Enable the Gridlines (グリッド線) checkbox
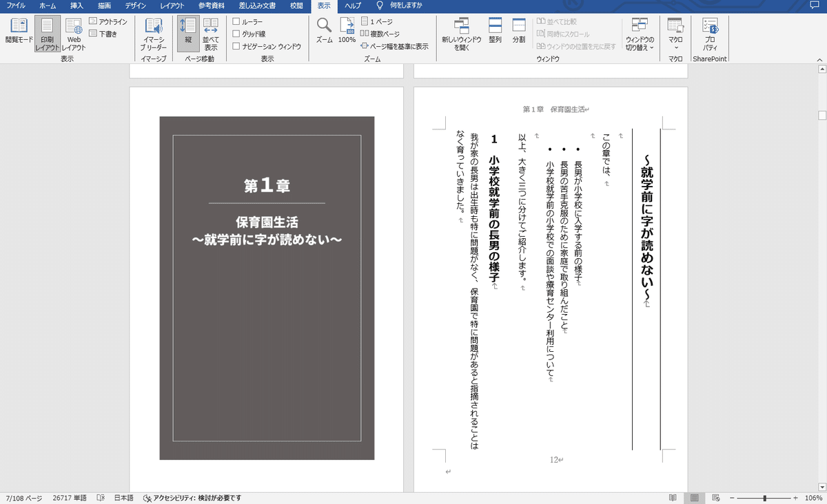 (236, 34)
